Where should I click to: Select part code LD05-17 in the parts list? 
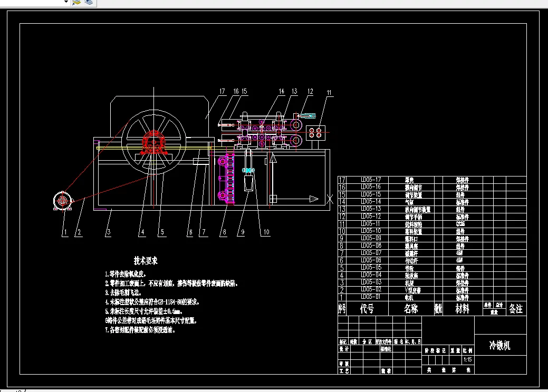tap(371, 180)
